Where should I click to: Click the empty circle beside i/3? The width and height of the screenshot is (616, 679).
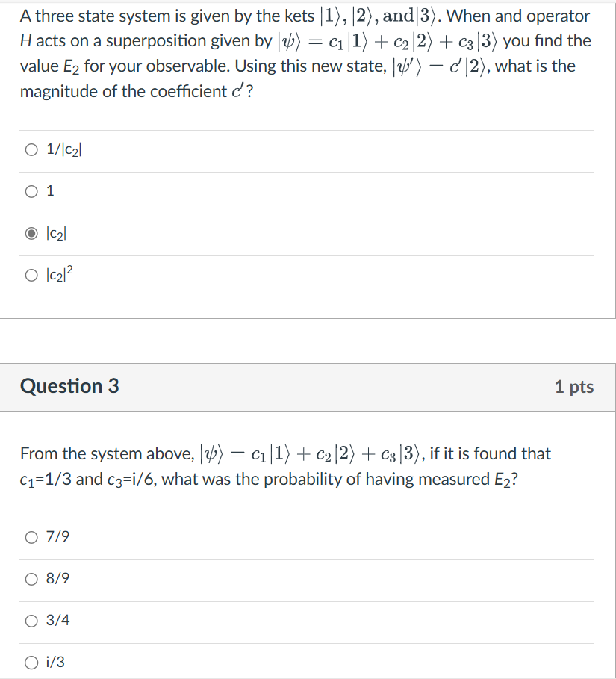pyautogui.click(x=31, y=662)
